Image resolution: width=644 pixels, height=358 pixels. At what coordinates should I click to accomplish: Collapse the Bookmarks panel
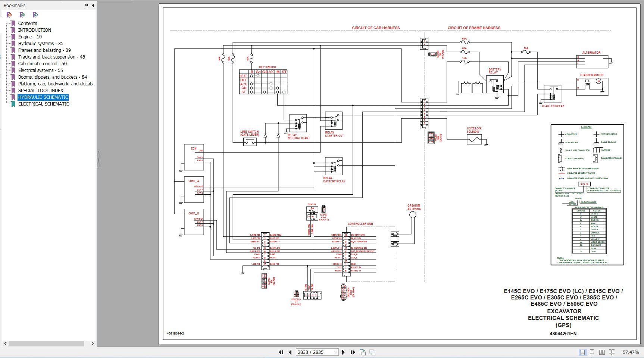tap(93, 5)
